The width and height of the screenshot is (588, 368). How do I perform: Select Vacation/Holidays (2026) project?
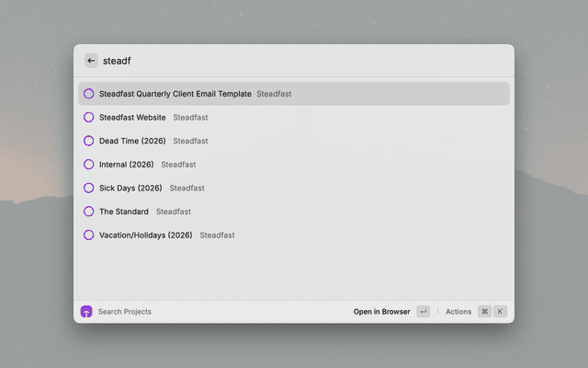(x=145, y=235)
